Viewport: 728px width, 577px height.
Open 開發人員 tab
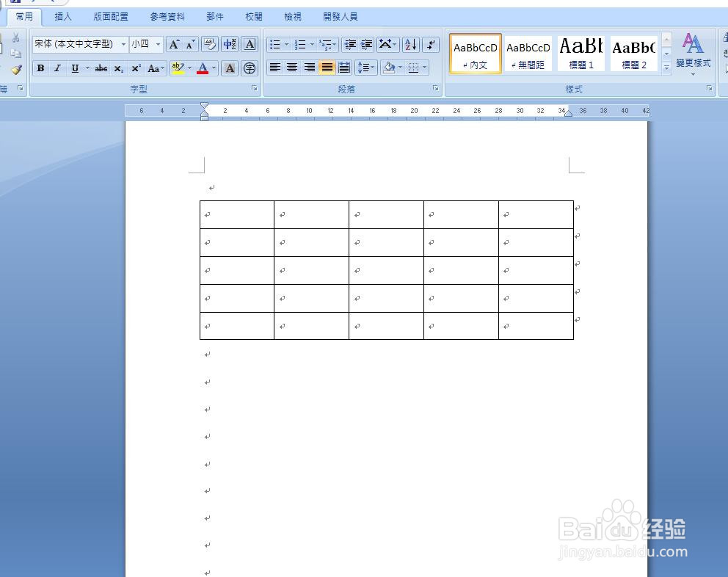point(341,17)
